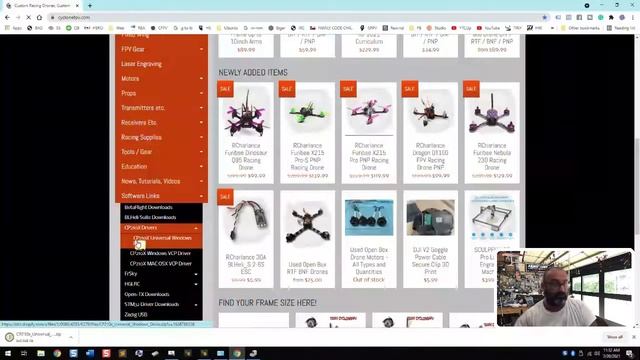Close the Custom Racing Drones tab

77,6
